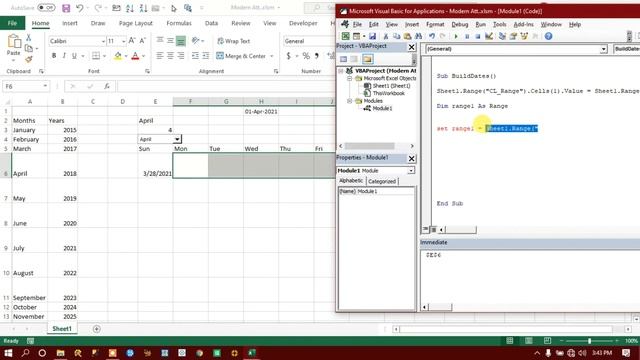Open the General number format dropdown

coord(309,41)
